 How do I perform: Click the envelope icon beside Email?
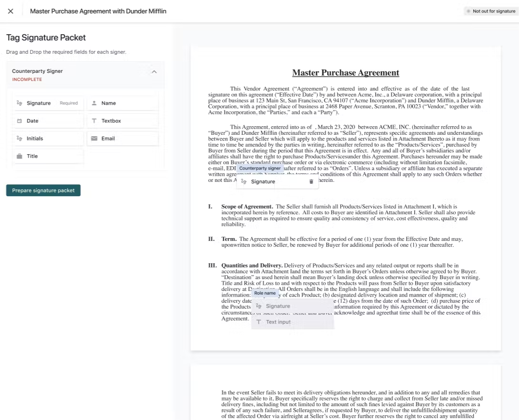click(x=94, y=139)
